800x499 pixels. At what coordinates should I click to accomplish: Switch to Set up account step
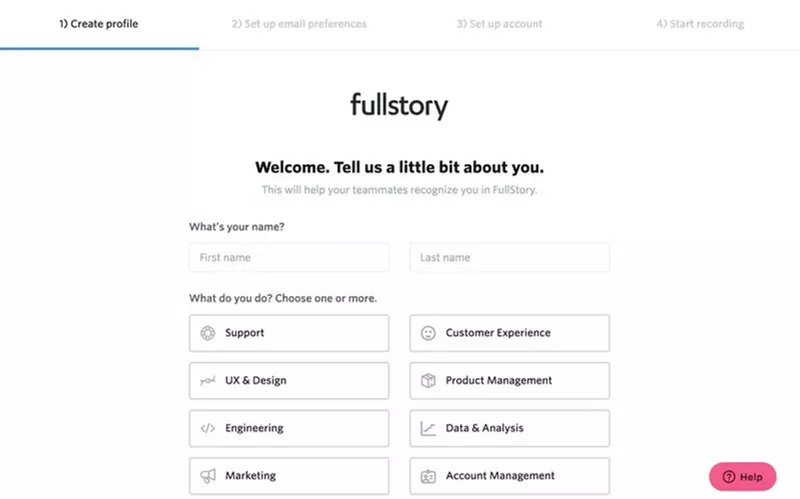coord(499,24)
